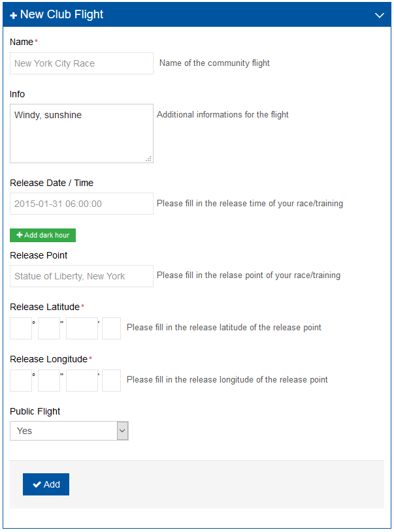Select the Release Date / Time field

pyautogui.click(x=82, y=204)
